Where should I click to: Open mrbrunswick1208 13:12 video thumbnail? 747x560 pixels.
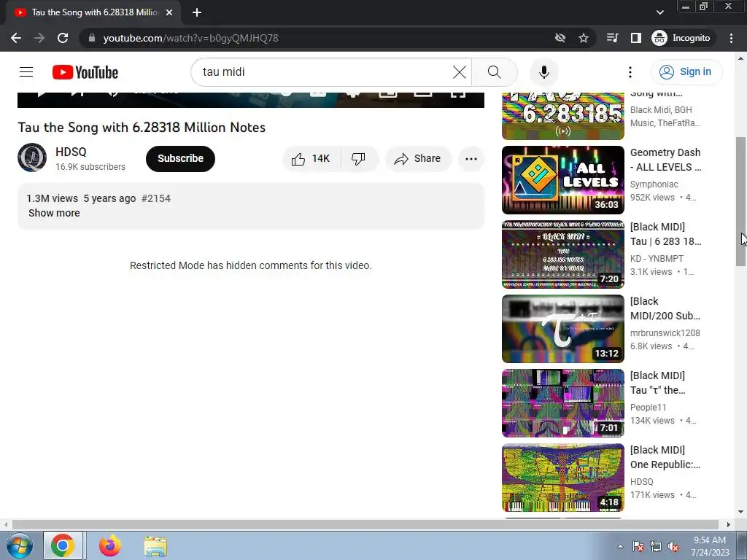click(562, 329)
